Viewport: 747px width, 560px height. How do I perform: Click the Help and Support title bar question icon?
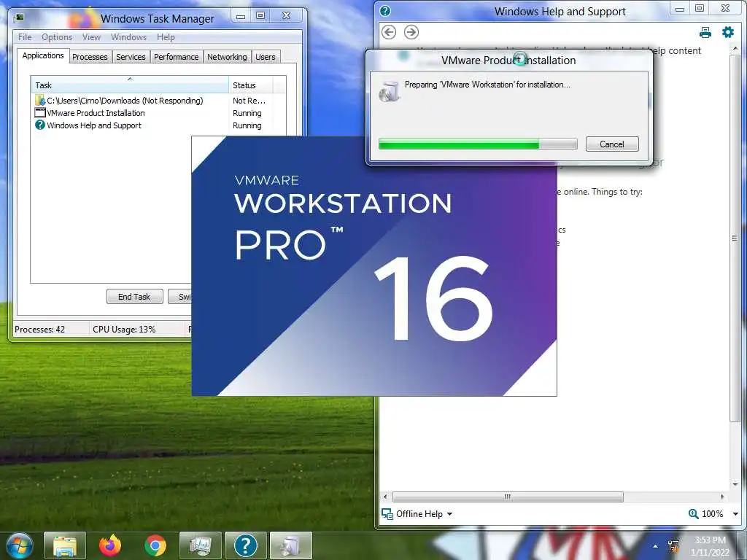pyautogui.click(x=385, y=11)
